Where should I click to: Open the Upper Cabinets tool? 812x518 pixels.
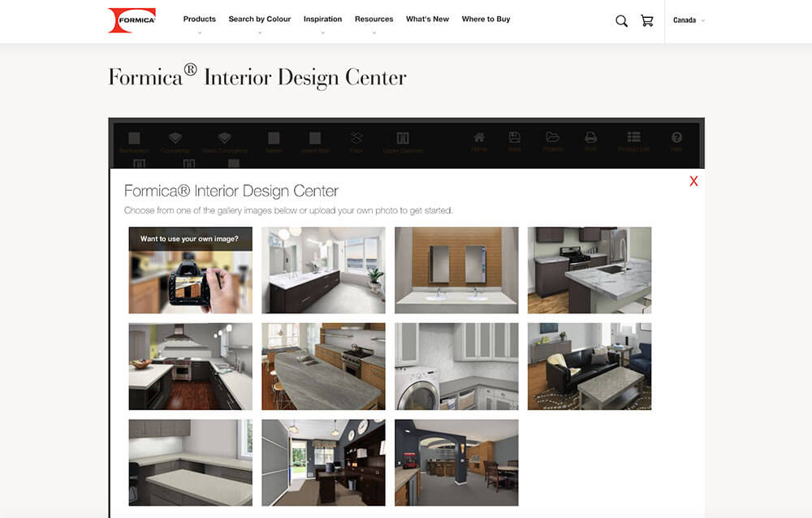pos(403,140)
